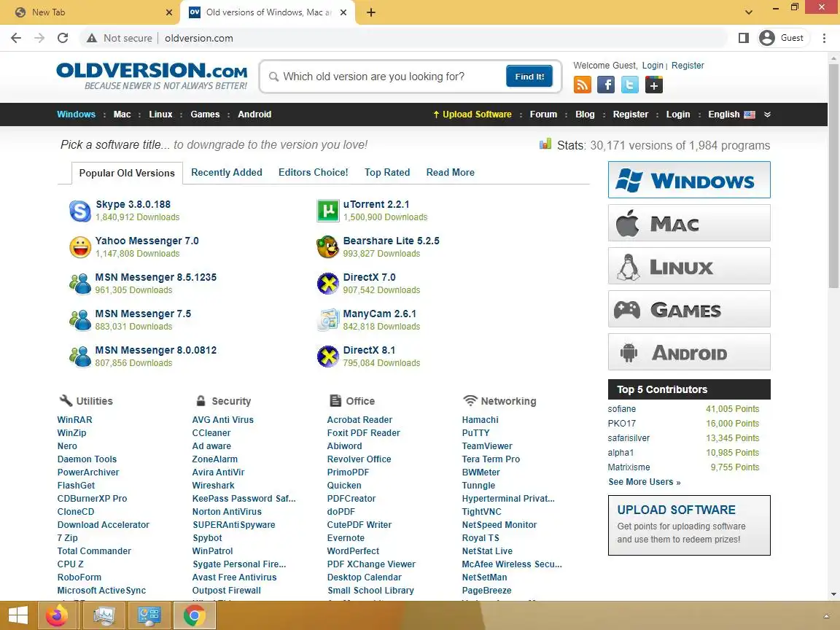
Task: Open the See More Users link
Action: tap(645, 482)
